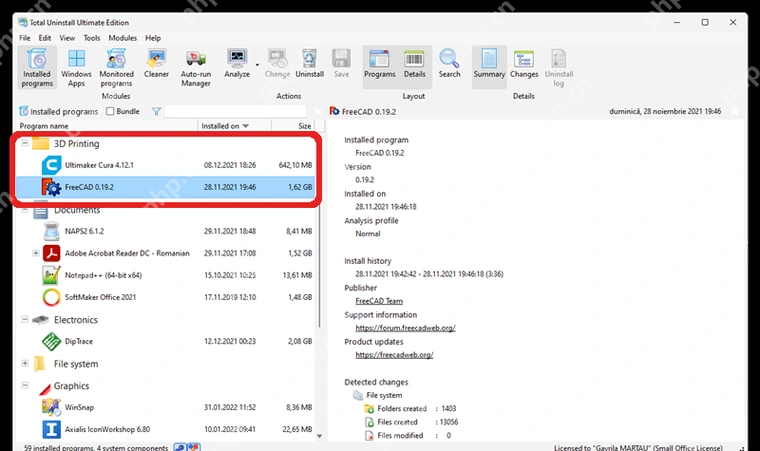The width and height of the screenshot is (760, 451).
Task: Collapse the Graphics group
Action: (x=25, y=386)
